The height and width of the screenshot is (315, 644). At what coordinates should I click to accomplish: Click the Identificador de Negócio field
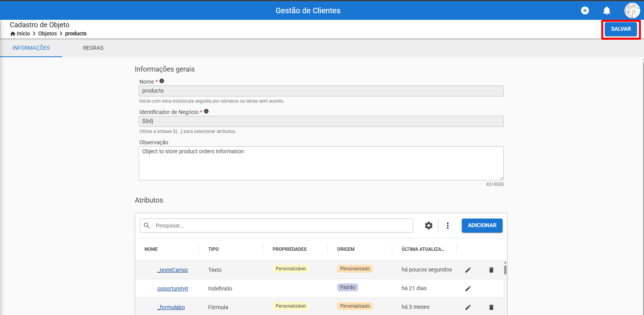click(x=321, y=121)
